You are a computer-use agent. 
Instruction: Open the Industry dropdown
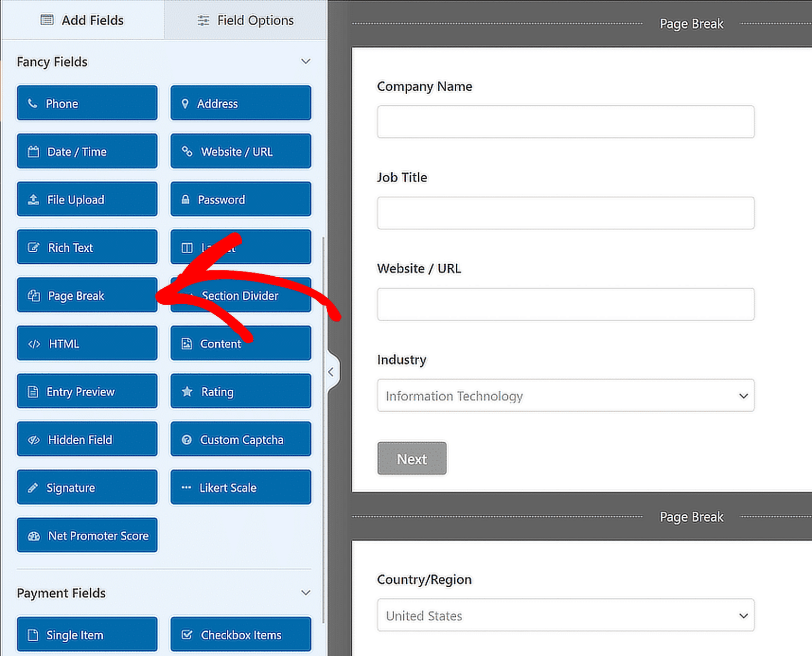[565, 395]
